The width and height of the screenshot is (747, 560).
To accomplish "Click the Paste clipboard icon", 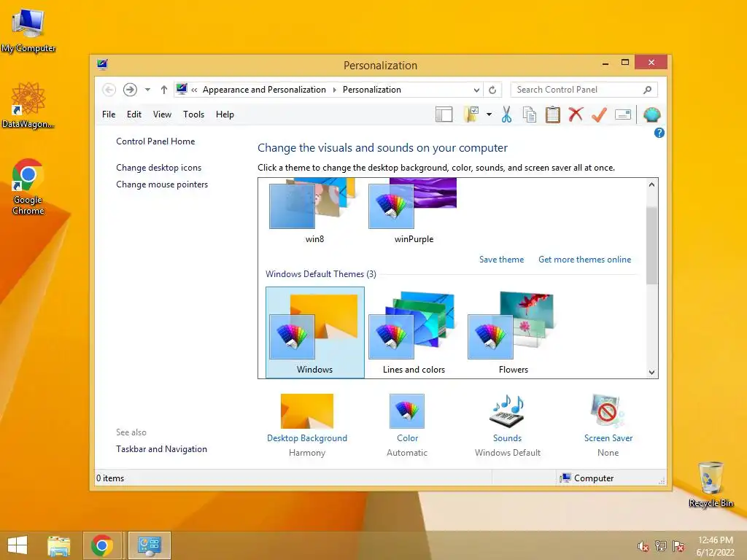I will (553, 114).
